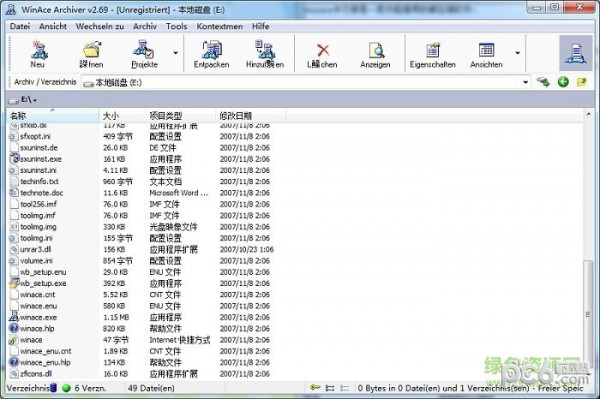Viewport: 600px width, 399px height.
Task: Select the file winace.enu
Action: pos(39,306)
